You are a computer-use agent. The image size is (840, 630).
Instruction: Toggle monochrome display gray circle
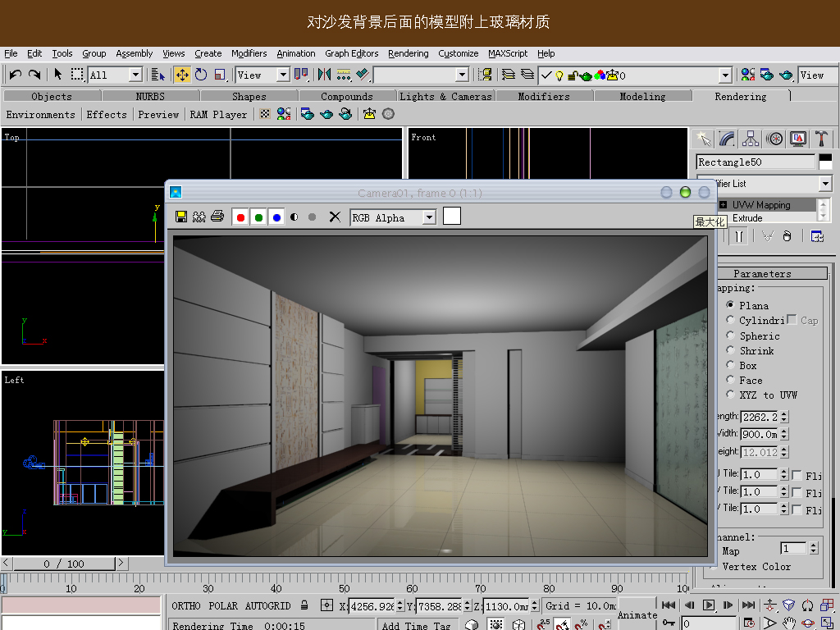[x=312, y=217]
